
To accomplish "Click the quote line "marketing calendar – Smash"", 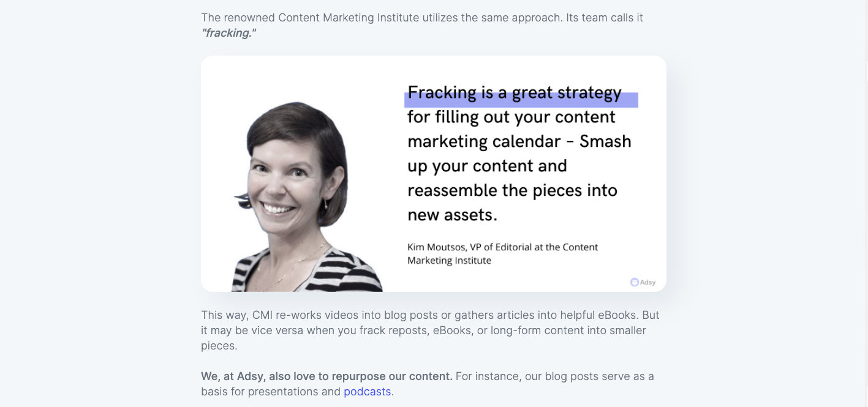I will (x=519, y=141).
